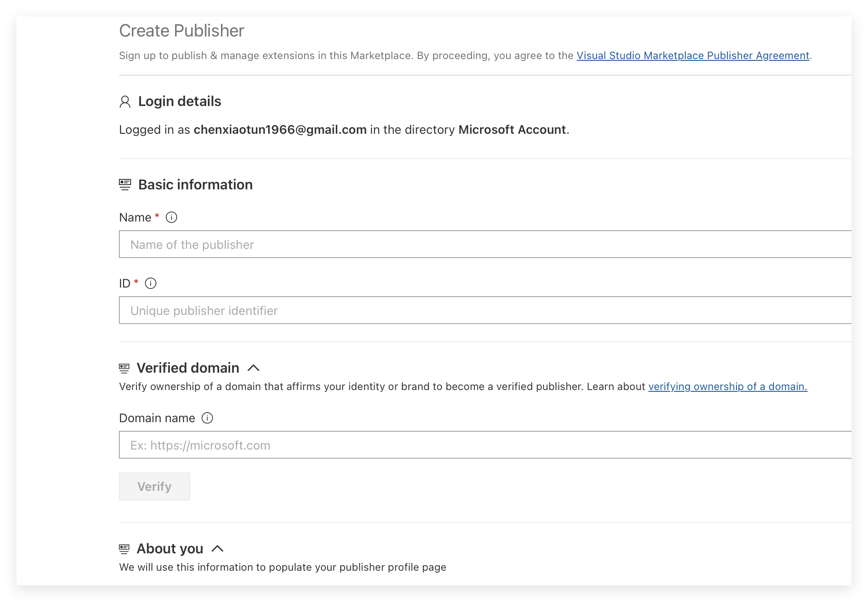
Task: Focus the Name of the publisher field
Action: click(x=485, y=244)
